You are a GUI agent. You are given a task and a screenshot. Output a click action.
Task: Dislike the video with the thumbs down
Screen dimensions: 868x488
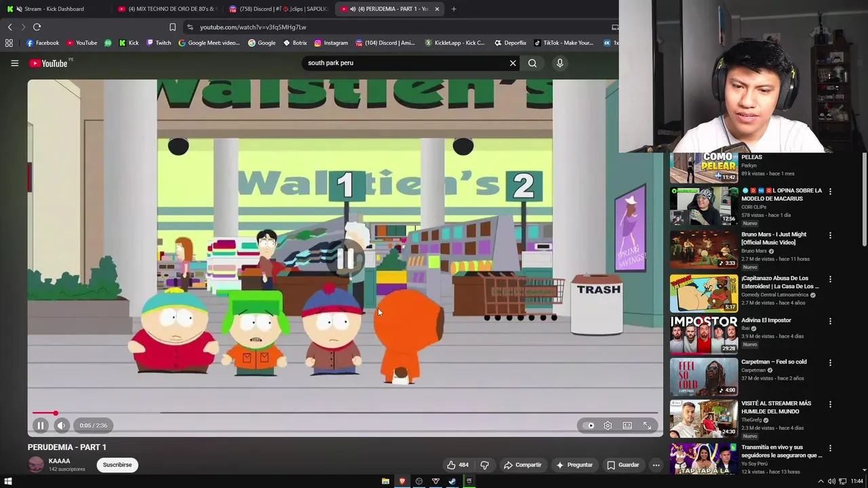(484, 465)
